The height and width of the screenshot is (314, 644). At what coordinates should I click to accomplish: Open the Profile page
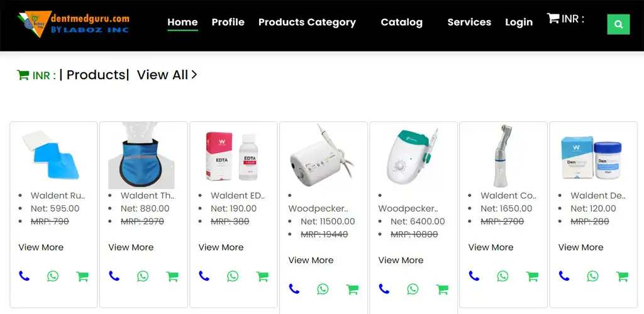(x=228, y=22)
